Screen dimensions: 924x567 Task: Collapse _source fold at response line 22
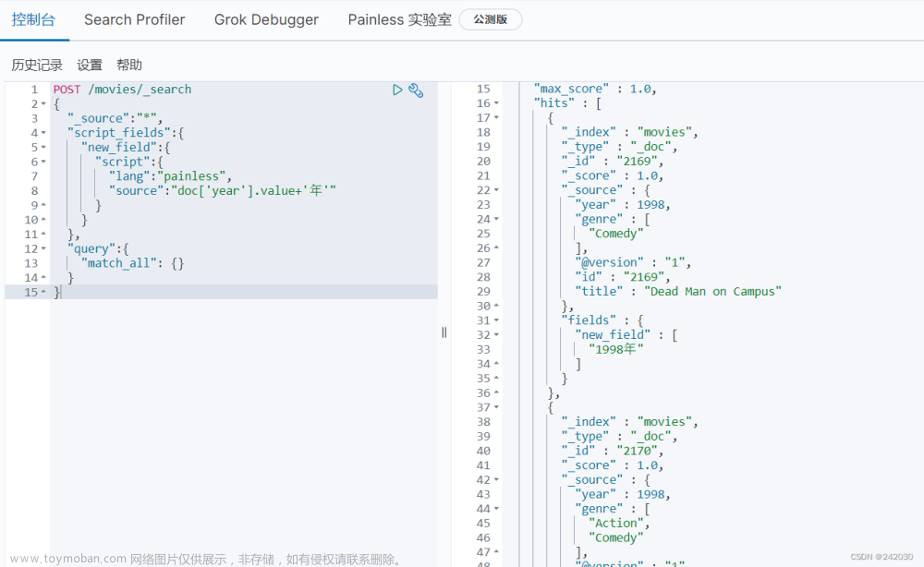(x=496, y=190)
